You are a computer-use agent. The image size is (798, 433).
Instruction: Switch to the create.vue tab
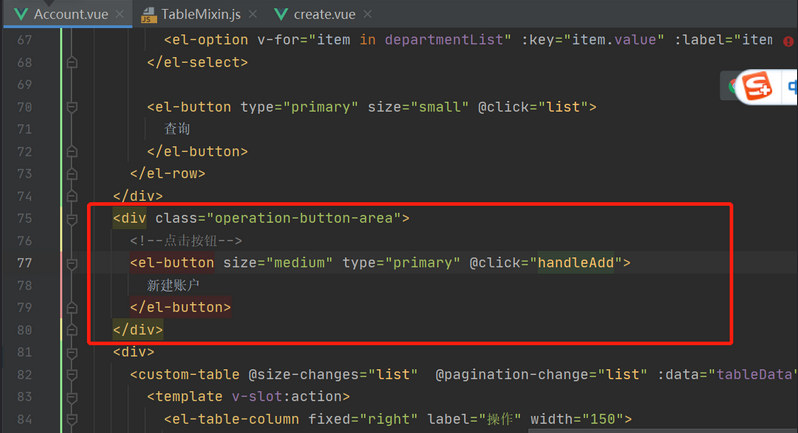[324, 14]
